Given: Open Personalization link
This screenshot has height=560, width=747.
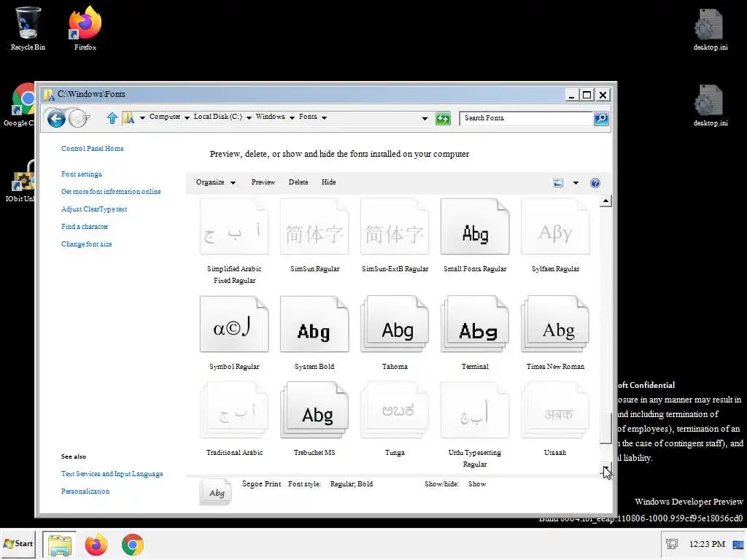Looking at the screenshot, I should click(x=85, y=491).
